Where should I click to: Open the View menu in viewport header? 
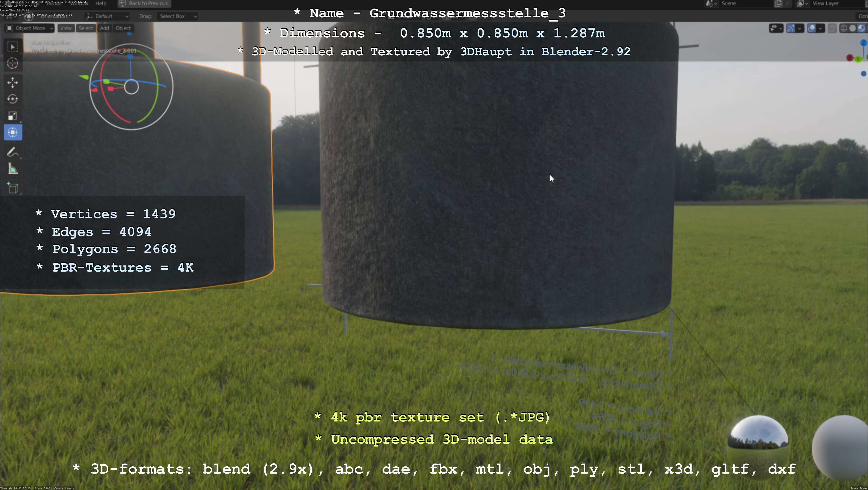pyautogui.click(x=66, y=28)
